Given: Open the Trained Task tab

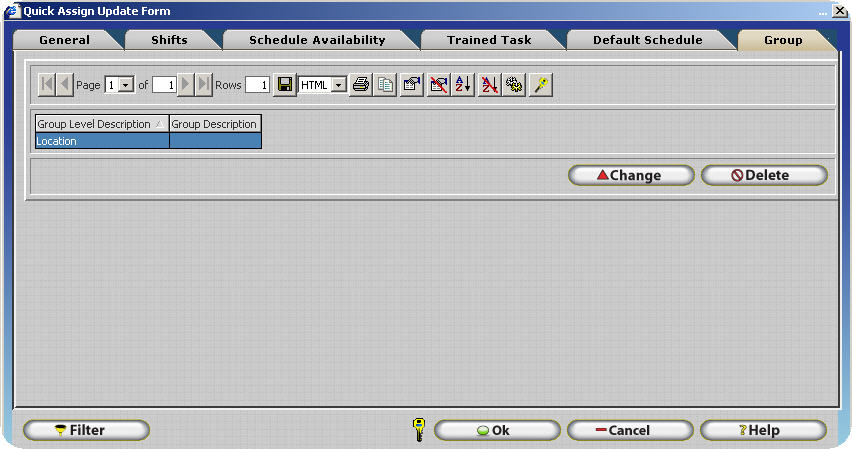Looking at the screenshot, I should pyautogui.click(x=489, y=40).
